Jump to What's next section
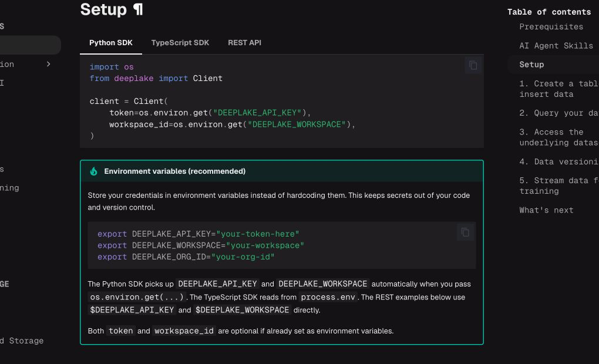This screenshot has width=599, height=364. 546,210
